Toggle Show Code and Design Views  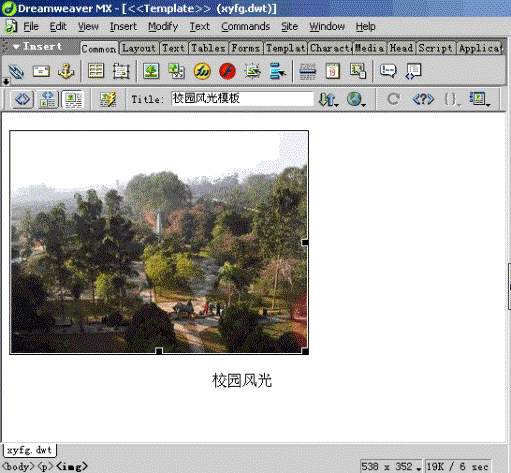pyautogui.click(x=48, y=99)
